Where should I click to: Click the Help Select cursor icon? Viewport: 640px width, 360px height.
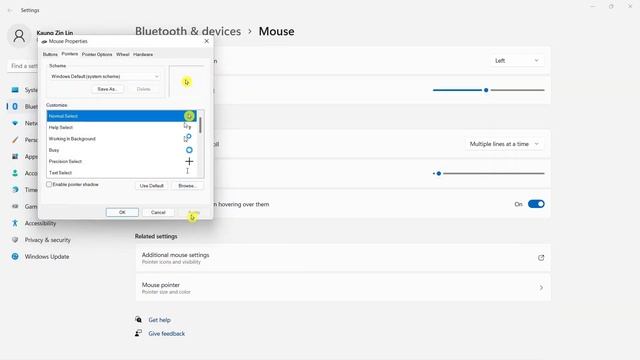[187, 127]
